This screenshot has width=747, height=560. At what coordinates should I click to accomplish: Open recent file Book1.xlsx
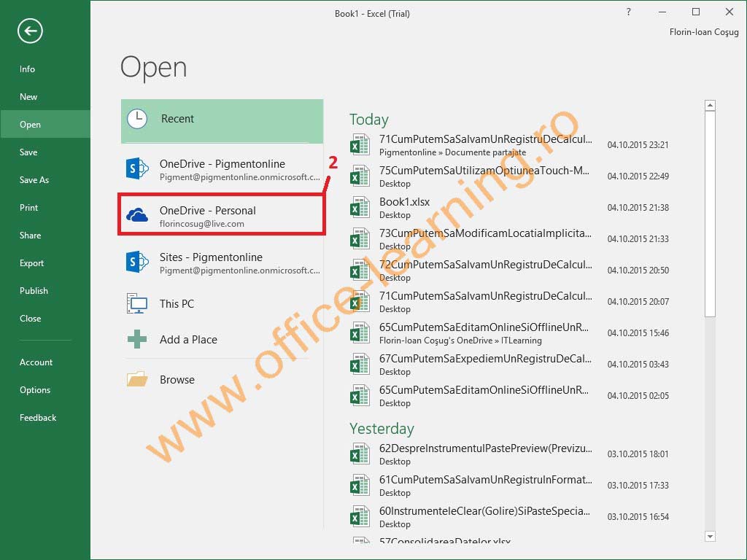point(510,208)
